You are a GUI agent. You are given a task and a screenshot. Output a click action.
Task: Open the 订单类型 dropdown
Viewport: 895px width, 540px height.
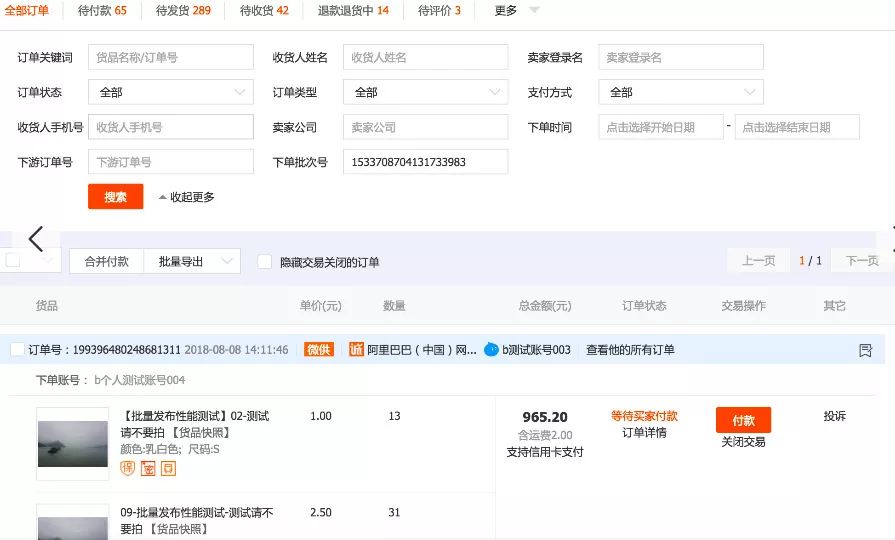[x=425, y=92]
